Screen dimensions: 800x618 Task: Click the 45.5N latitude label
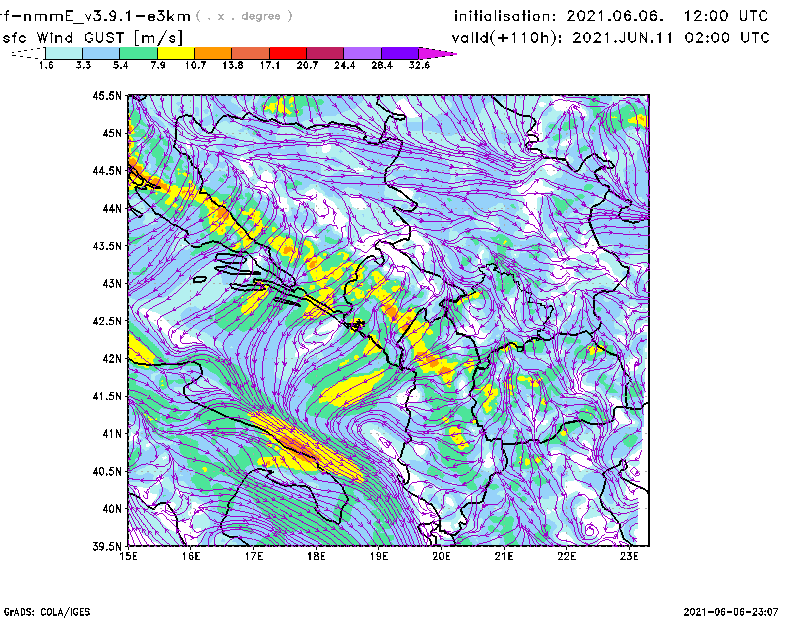pos(107,95)
